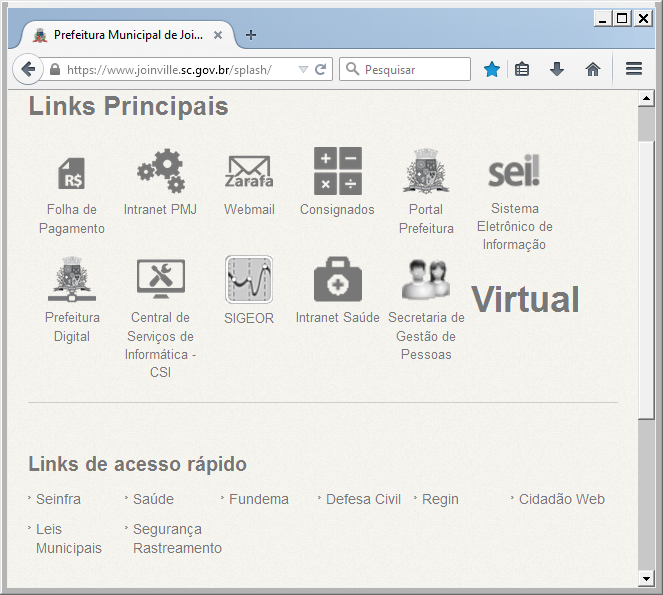Bookmark page with the blue star
663x595 pixels.
[492, 69]
